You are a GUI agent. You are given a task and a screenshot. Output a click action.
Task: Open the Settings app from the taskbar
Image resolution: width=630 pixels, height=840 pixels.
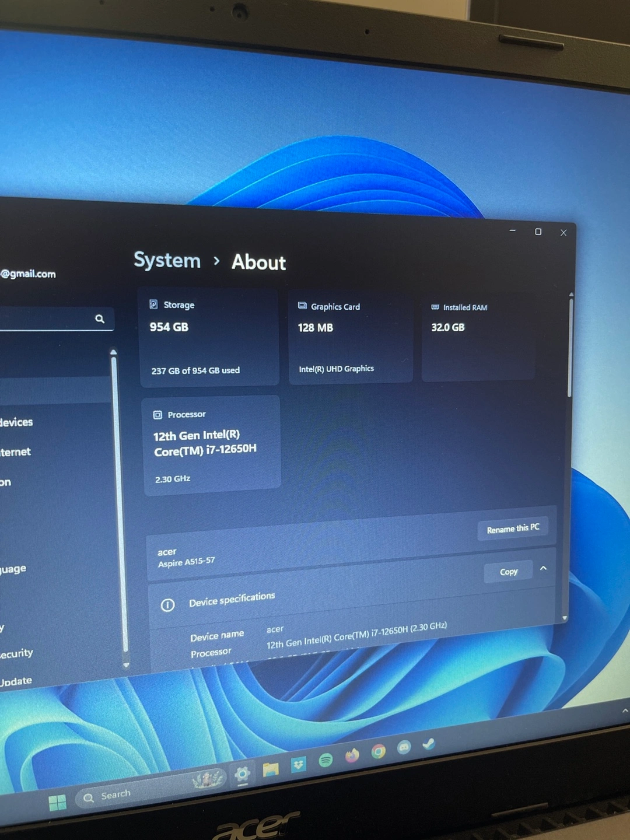(x=242, y=774)
